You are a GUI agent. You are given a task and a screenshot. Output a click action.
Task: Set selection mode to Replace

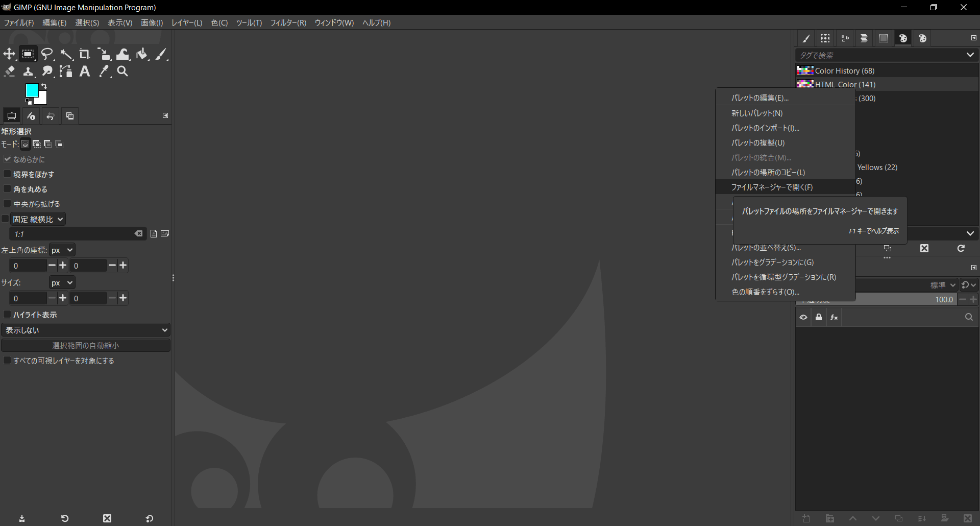coord(25,144)
